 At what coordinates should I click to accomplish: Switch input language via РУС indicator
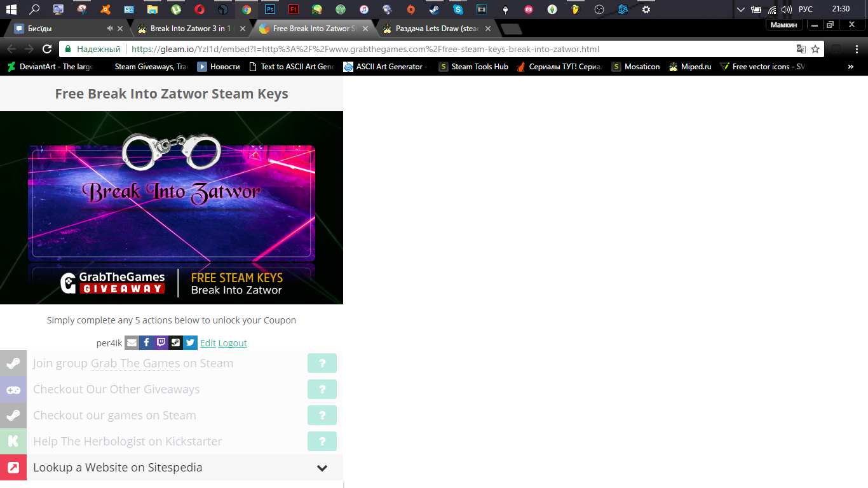click(x=806, y=10)
